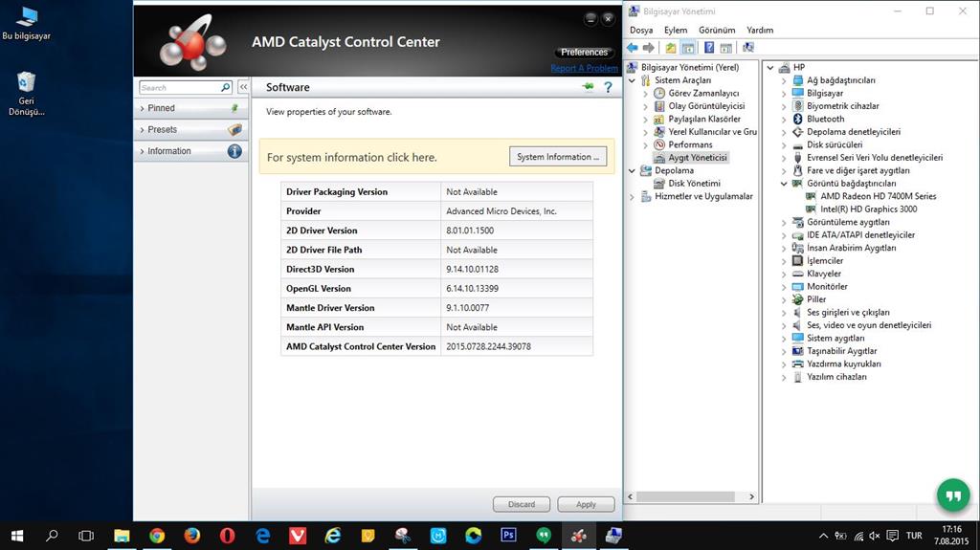
Task: Collapse Görüntü bağdaştırıcıları device category
Action: coord(784,184)
